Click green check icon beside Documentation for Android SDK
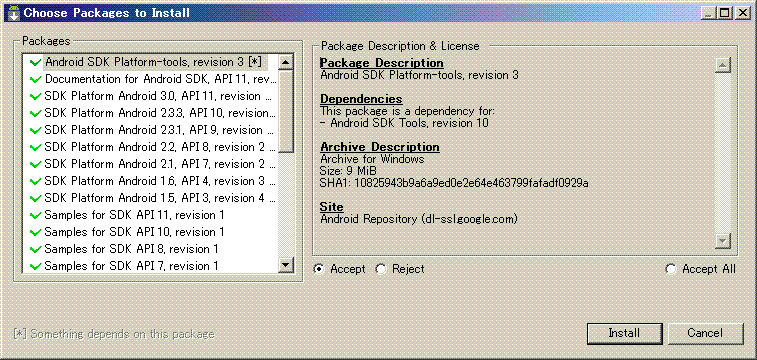Screen dimensions: 757x360 (36, 80)
